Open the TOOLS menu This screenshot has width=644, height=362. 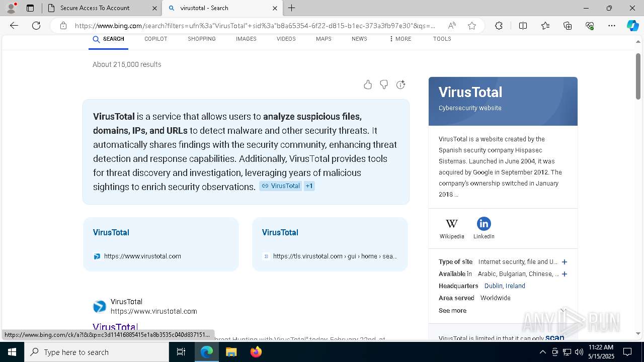pos(442,39)
